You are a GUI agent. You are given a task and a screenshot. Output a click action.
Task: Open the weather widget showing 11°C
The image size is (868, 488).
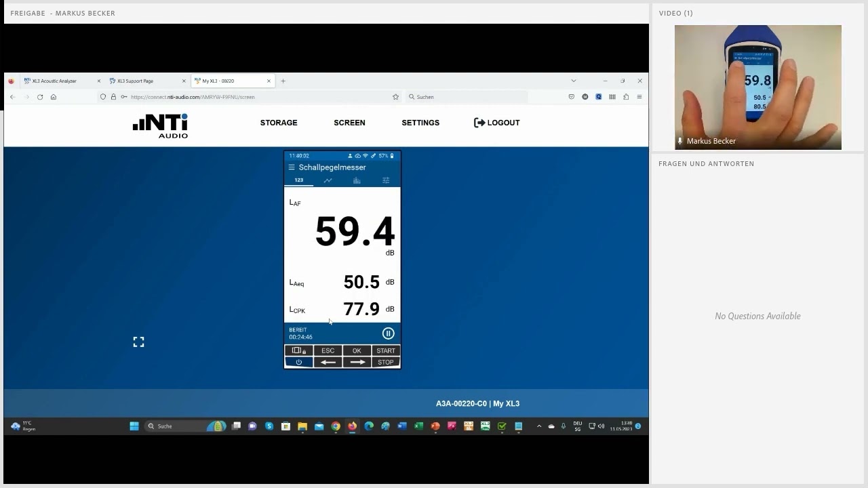pyautogui.click(x=22, y=426)
